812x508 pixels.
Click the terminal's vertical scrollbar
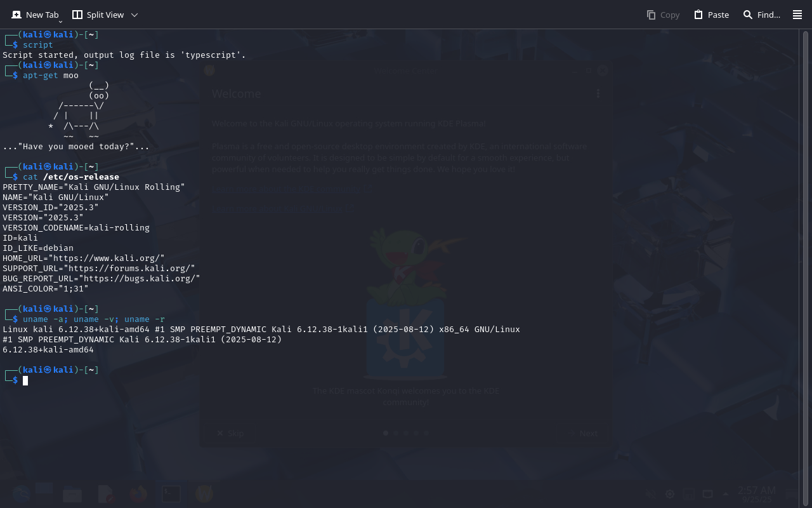(x=805, y=254)
